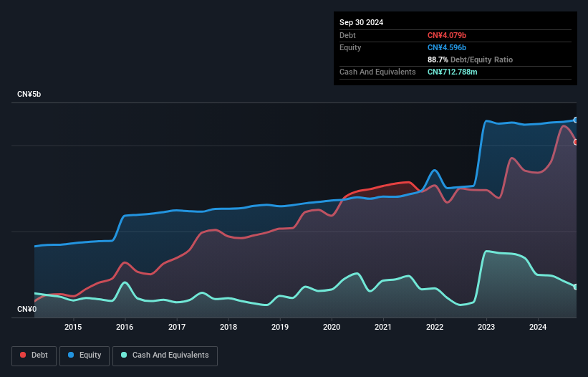Click the 2015 x-axis label

click(x=73, y=327)
